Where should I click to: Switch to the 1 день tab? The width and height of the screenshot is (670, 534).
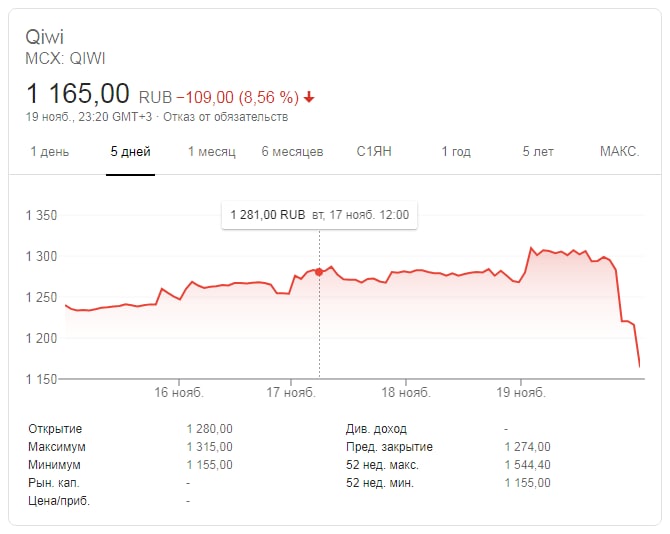click(50, 152)
